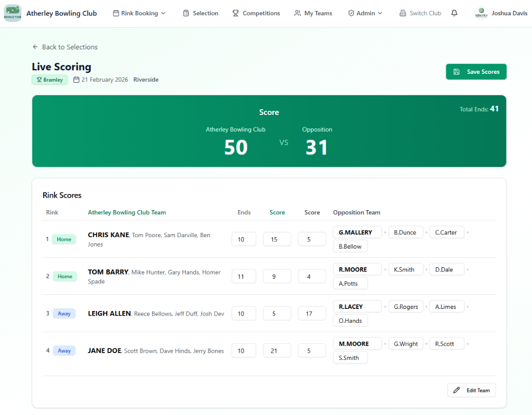Click K.Smith opposition player field
This screenshot has width=532, height=415.
coord(406,269)
